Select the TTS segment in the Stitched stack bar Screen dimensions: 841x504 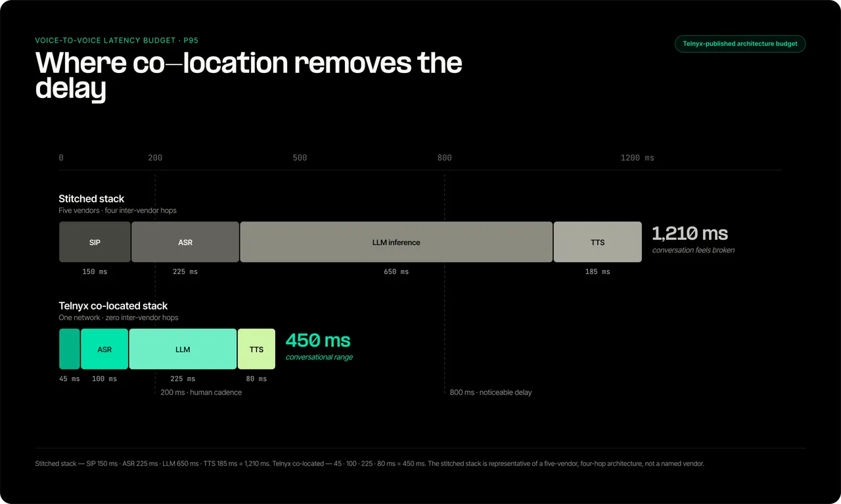coord(598,242)
